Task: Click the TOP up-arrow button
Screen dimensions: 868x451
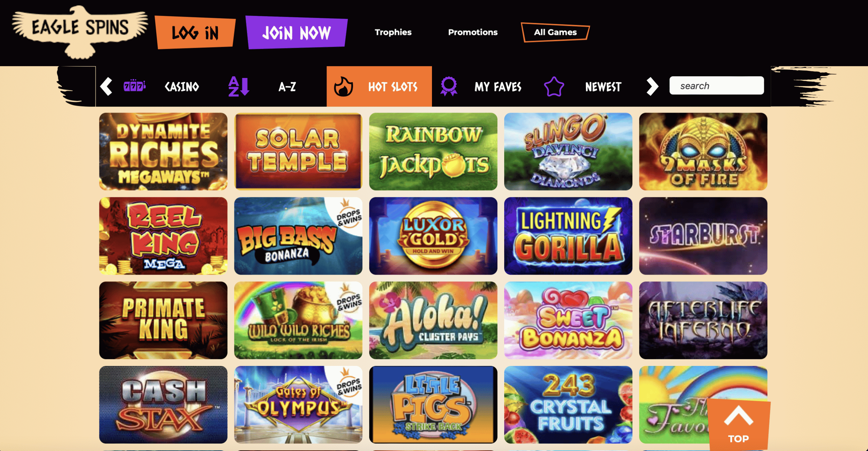Action: pyautogui.click(x=738, y=424)
